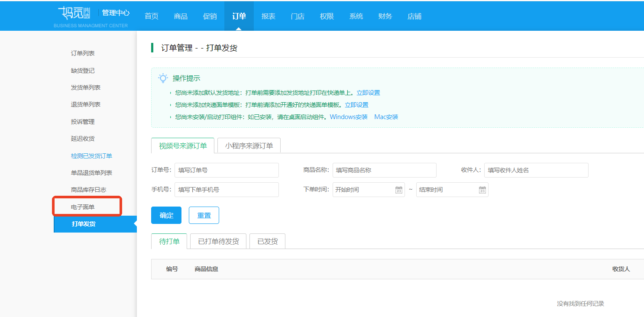Click the calendar icon in 开始时间 field
Viewport: 644px width, 317px height.
(399, 190)
